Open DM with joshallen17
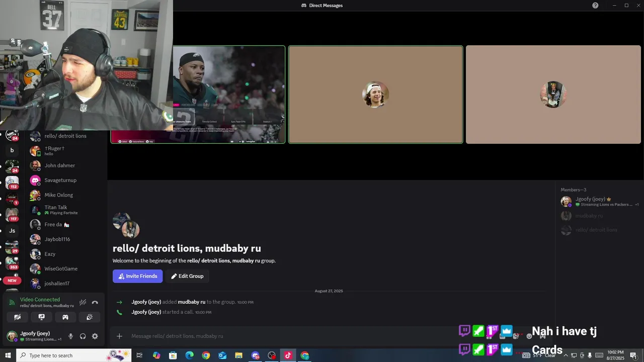Viewport: 644px width, 362px height. [66, 284]
